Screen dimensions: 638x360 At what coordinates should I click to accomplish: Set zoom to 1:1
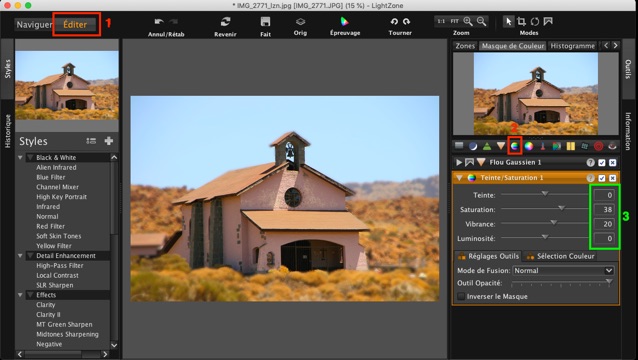[441, 21]
